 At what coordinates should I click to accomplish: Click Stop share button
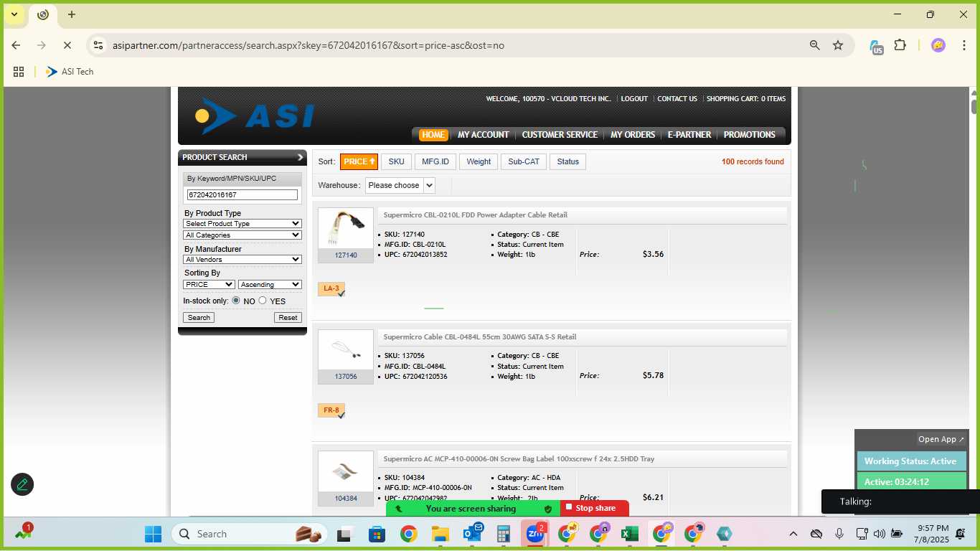pos(595,508)
